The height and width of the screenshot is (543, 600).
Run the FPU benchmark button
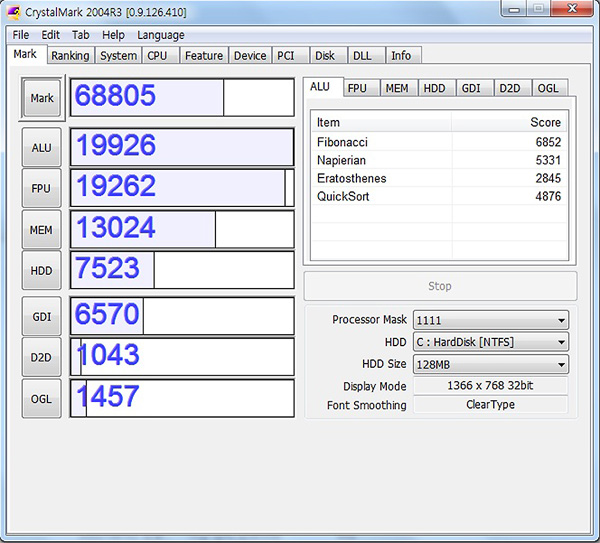pyautogui.click(x=41, y=188)
